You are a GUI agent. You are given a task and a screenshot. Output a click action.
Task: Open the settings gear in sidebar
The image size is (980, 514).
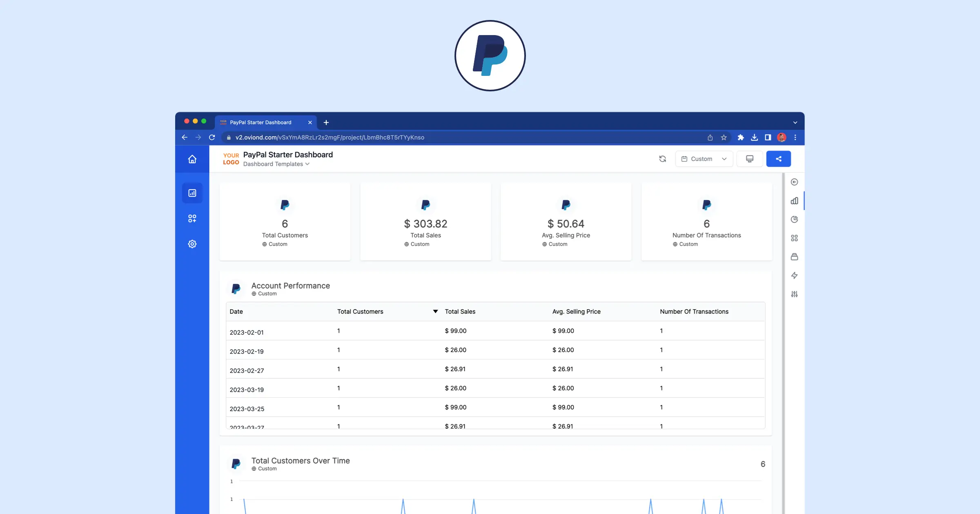coord(192,244)
